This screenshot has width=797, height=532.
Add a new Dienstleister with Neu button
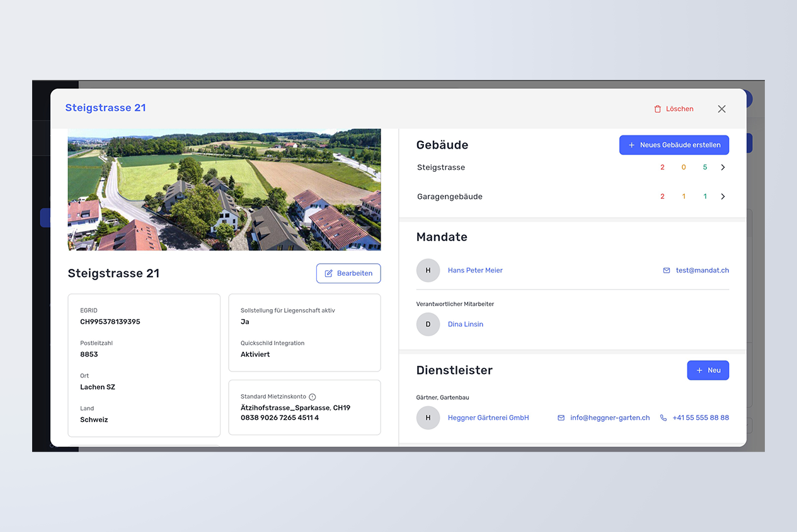[x=708, y=370]
